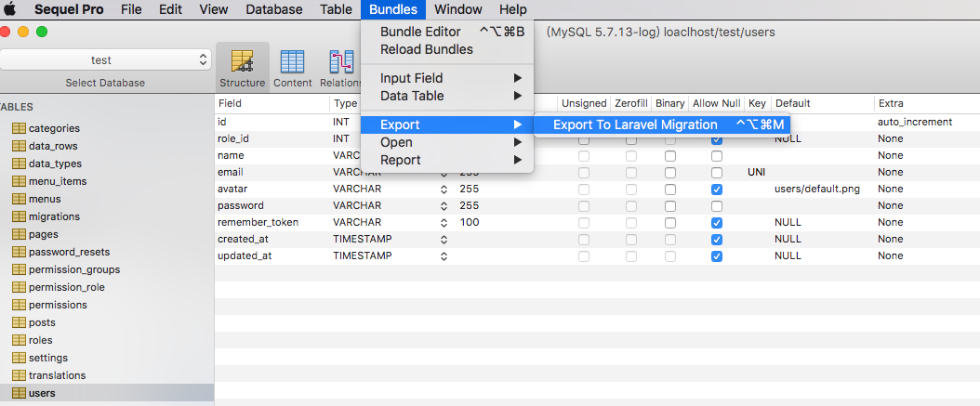Image resolution: width=980 pixels, height=406 pixels.
Task: Select the permissions table icon
Action: pos(20,305)
